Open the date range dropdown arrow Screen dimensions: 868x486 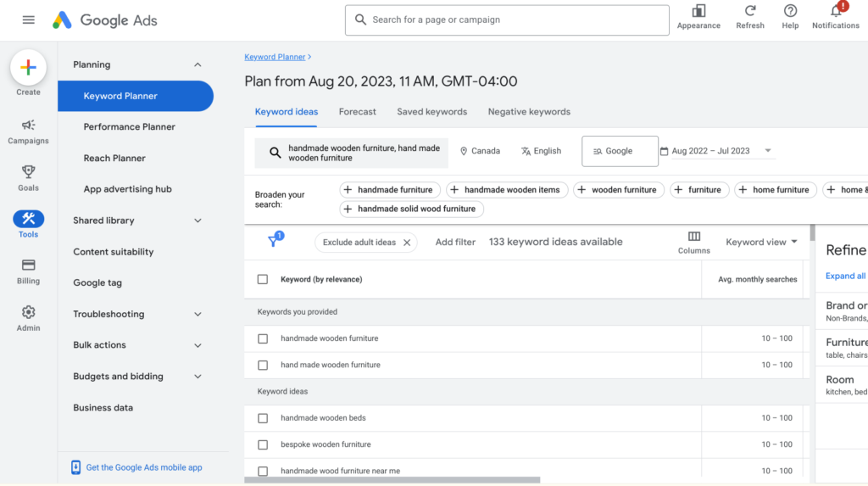[768, 151]
